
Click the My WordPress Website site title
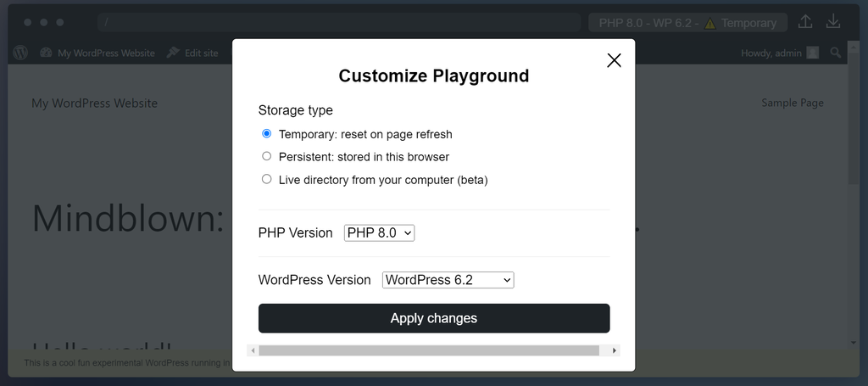coord(94,103)
